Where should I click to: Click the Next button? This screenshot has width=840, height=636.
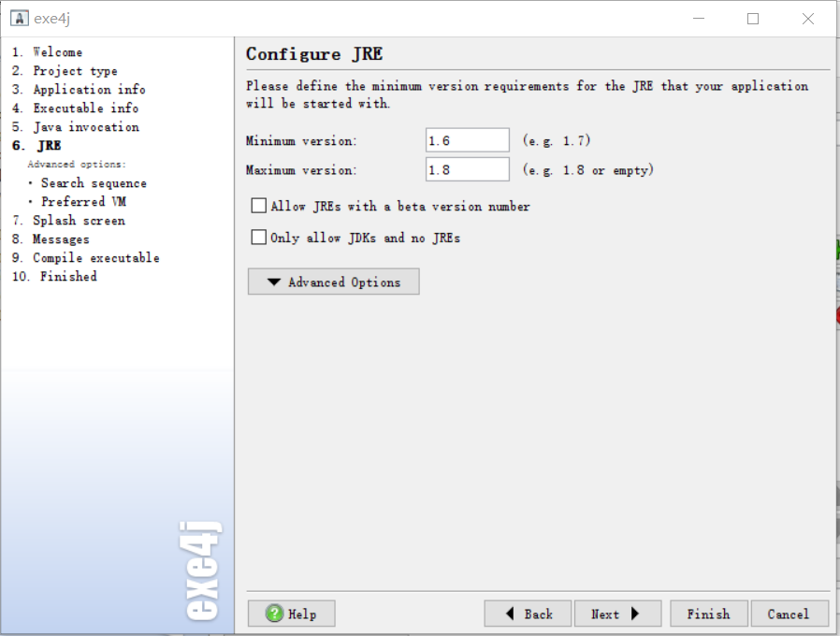point(617,614)
